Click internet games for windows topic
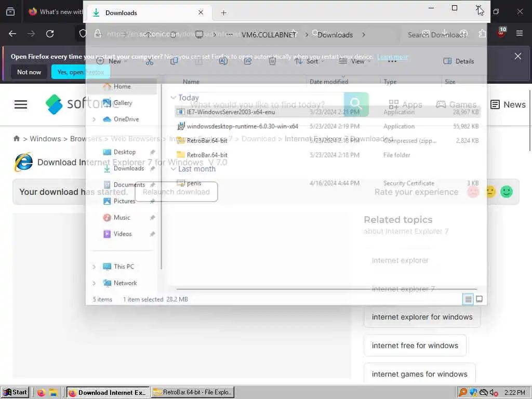 tap(419, 374)
